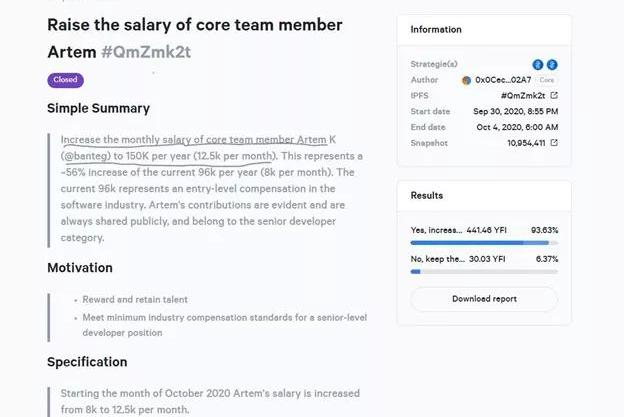Click the @banteg mention in summary
This screenshot has width=624, height=417.
(86, 156)
